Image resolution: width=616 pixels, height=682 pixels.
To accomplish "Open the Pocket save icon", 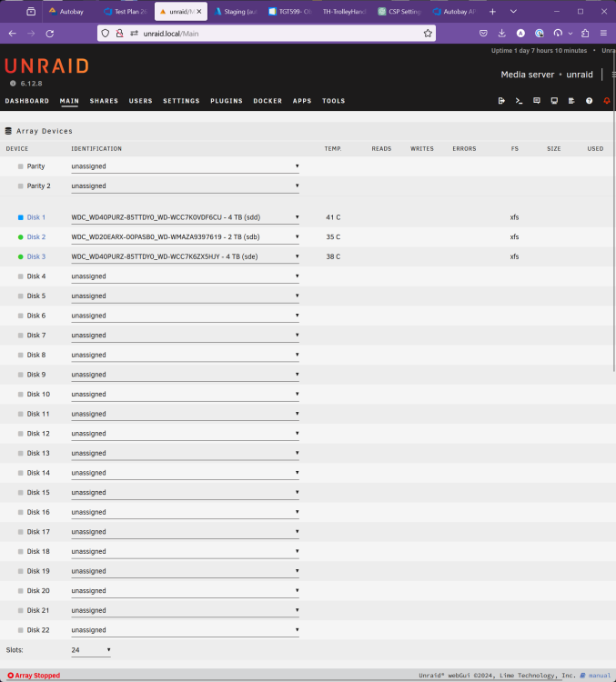I will tap(483, 34).
